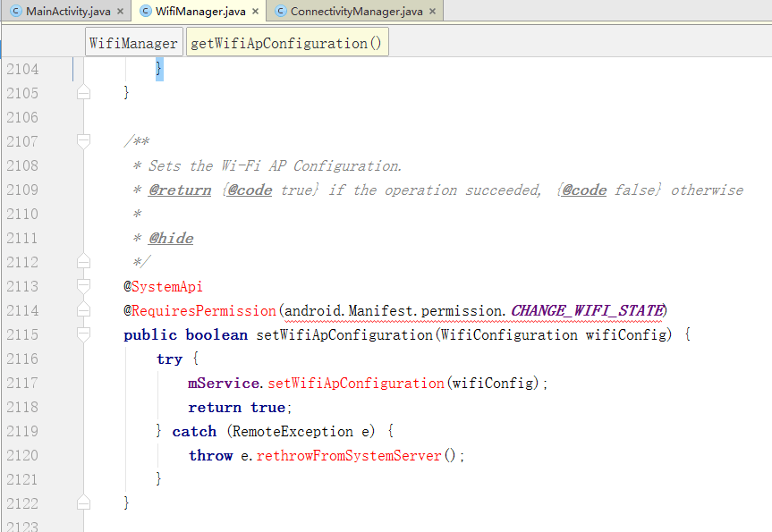Screen dimensions: 772x532
Task: Click RemoteException in catch clause
Action: (293, 432)
